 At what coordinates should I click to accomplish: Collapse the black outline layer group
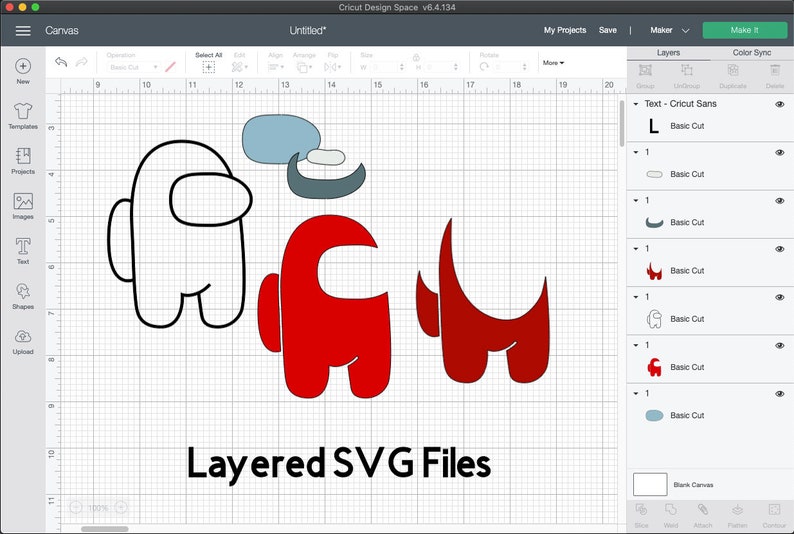click(636, 297)
